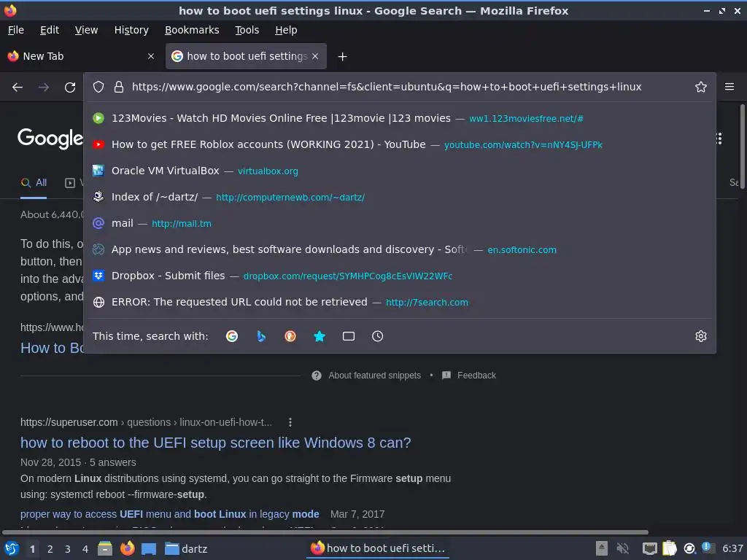747x560 pixels.
Task: Open the View menu
Action: pyautogui.click(x=86, y=30)
